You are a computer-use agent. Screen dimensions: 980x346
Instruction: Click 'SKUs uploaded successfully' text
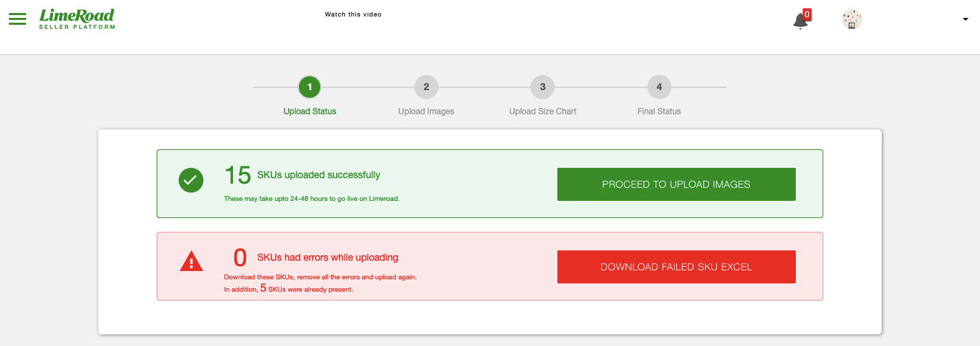click(318, 175)
